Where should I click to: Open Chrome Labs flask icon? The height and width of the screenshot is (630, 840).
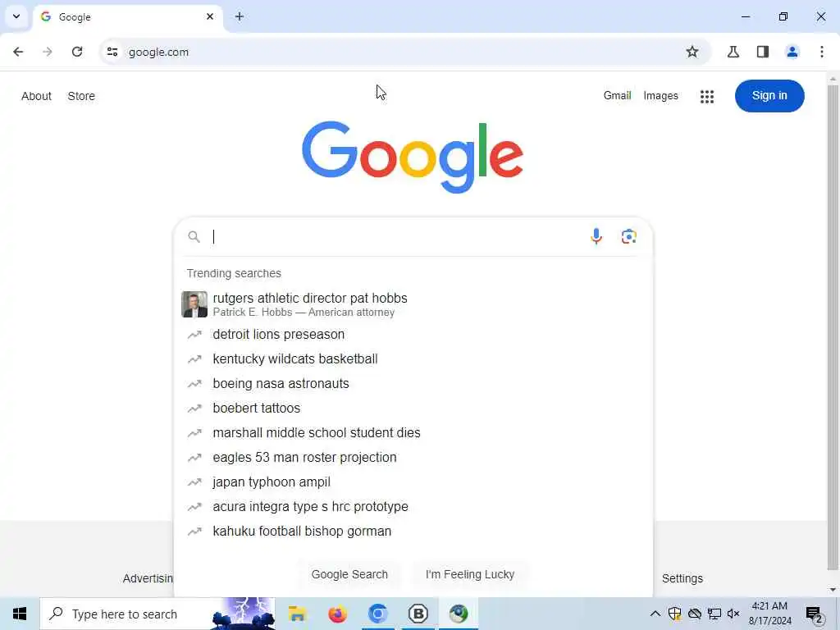point(733,52)
